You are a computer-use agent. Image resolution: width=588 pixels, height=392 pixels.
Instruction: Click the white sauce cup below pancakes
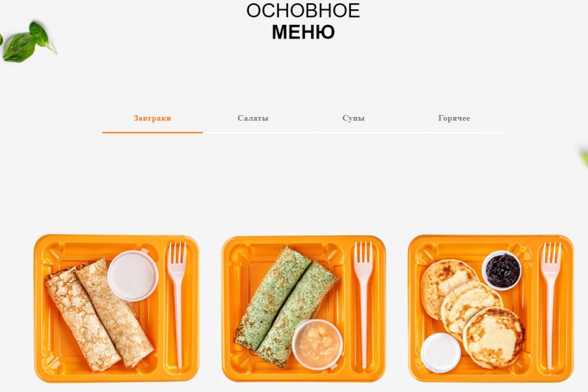click(x=440, y=353)
